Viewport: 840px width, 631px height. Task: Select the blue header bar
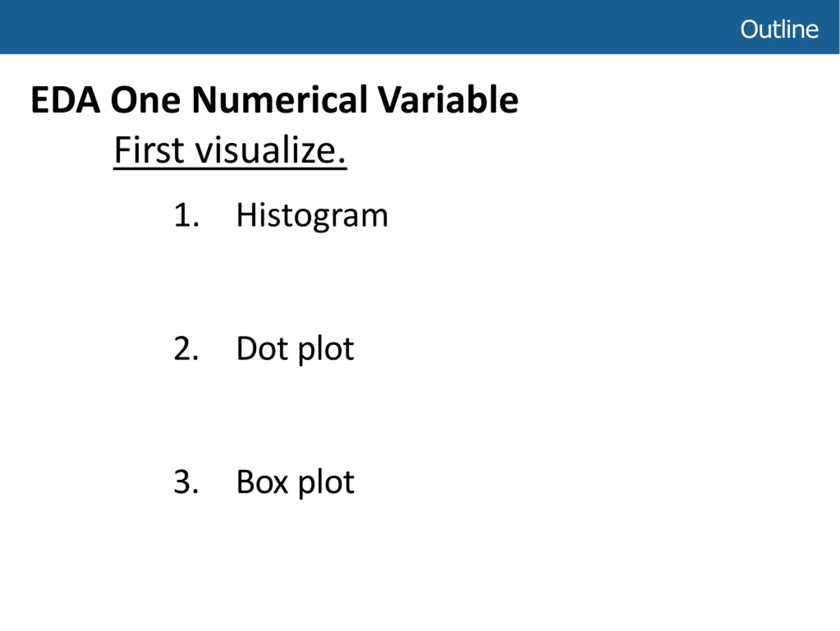click(x=420, y=27)
